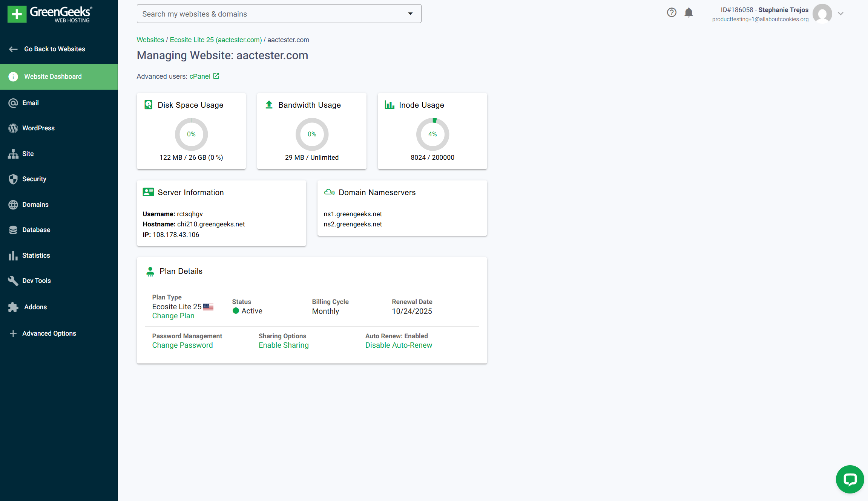Click the Database sidebar icon
The height and width of the screenshot is (501, 868).
pos(13,230)
